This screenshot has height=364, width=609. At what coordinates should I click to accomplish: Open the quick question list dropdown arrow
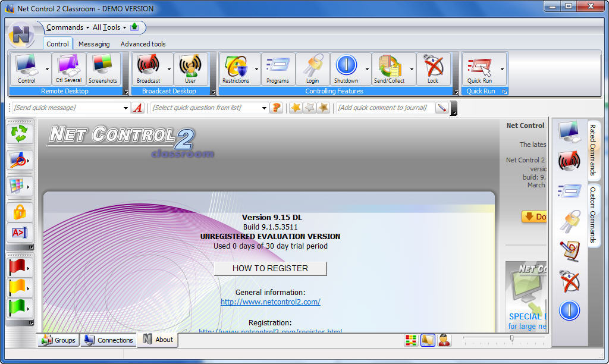264,108
